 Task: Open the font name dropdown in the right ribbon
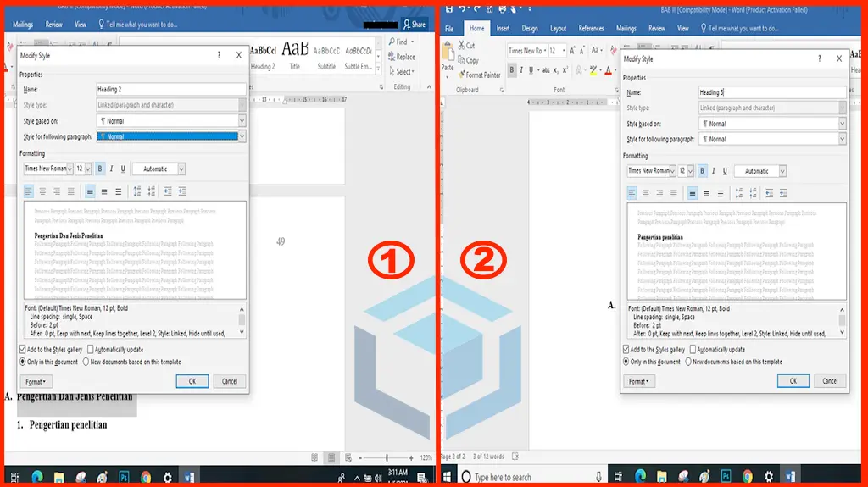[545, 50]
